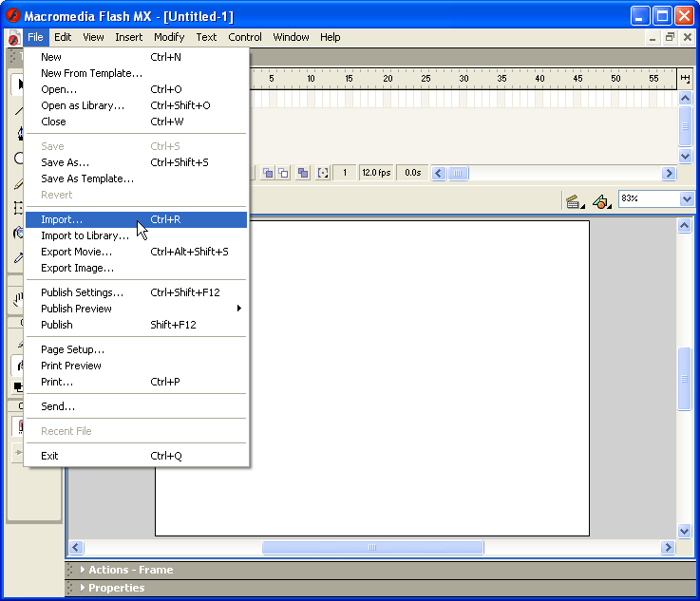
Task: Open the Control menu
Action: pos(245,37)
